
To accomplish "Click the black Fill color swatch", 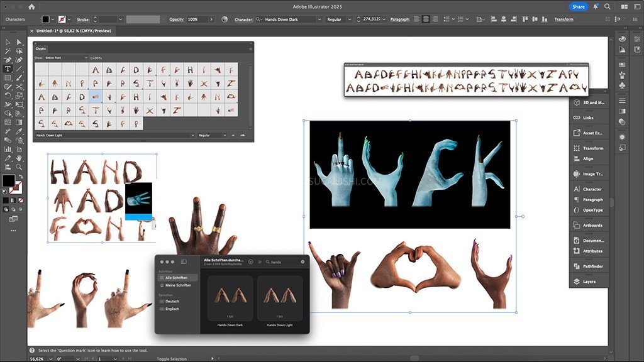I will click(8, 181).
